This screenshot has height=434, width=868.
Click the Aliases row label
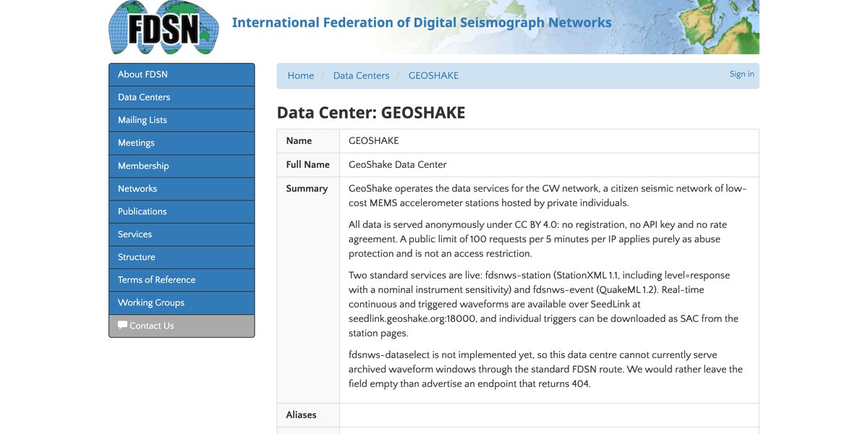[x=301, y=414]
